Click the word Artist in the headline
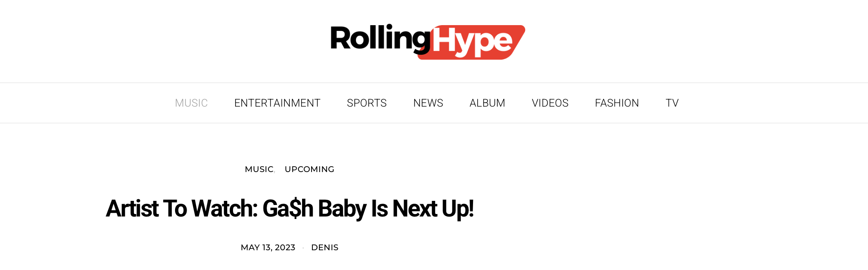868x270 pixels. pos(132,209)
